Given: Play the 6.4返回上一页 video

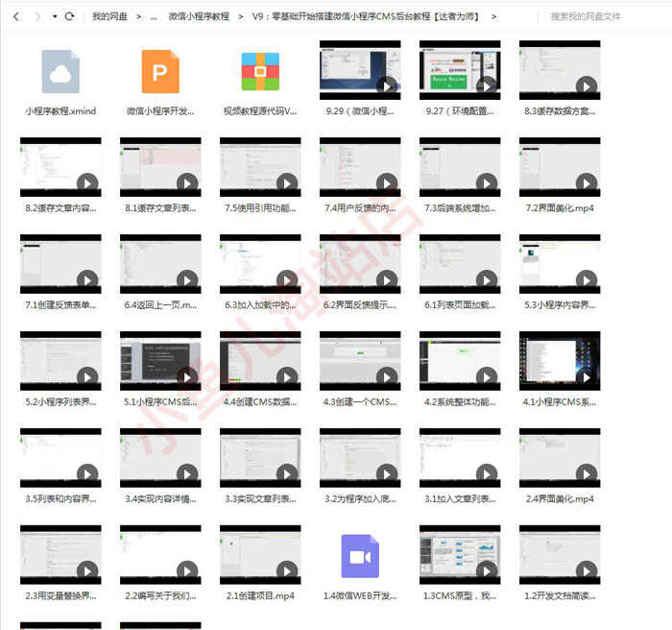Looking at the screenshot, I should 187,280.
